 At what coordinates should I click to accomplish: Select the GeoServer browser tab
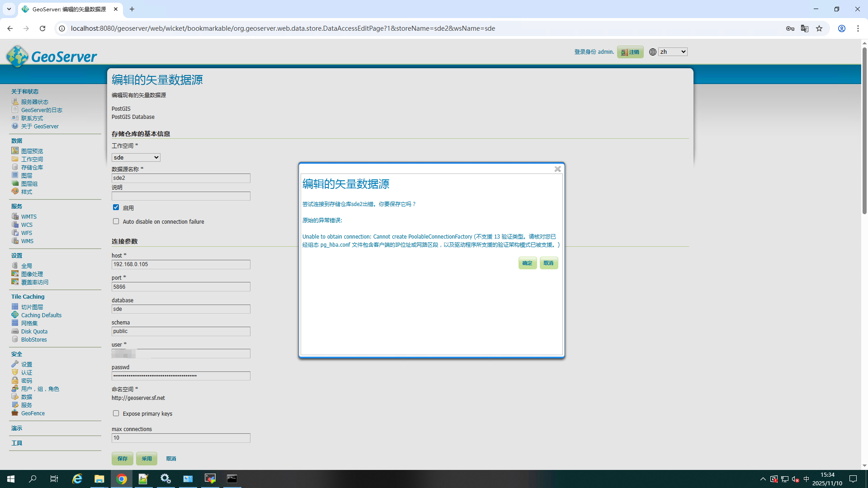click(x=69, y=9)
